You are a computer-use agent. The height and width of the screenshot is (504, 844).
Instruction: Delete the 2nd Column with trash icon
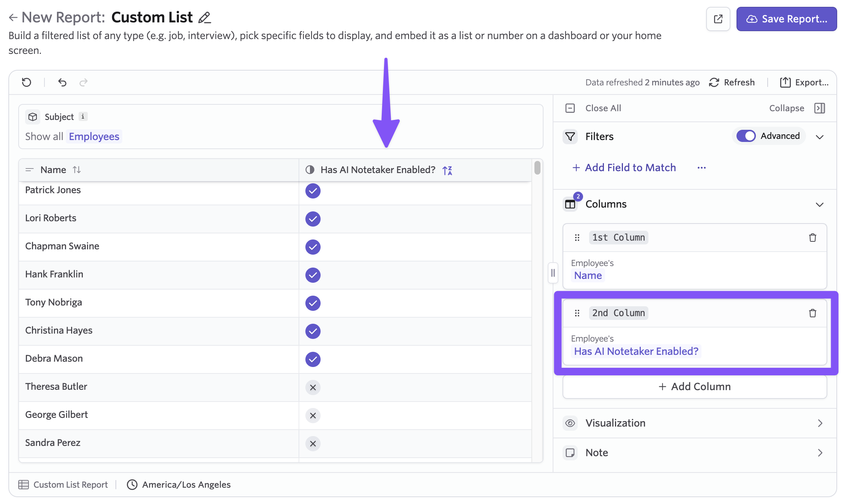click(812, 313)
